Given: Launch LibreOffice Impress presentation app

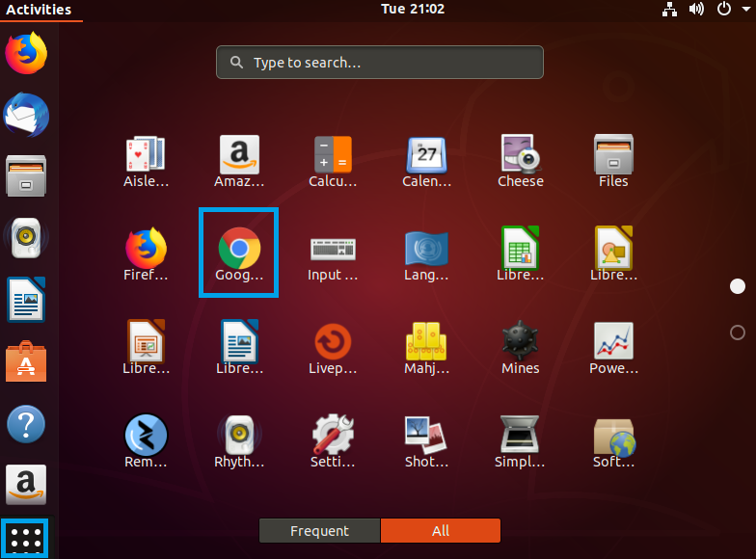Looking at the screenshot, I should [146, 347].
